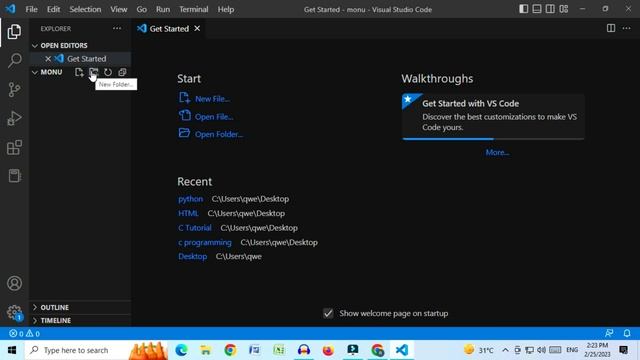
Task: Open the Source Control view
Action: [14, 89]
